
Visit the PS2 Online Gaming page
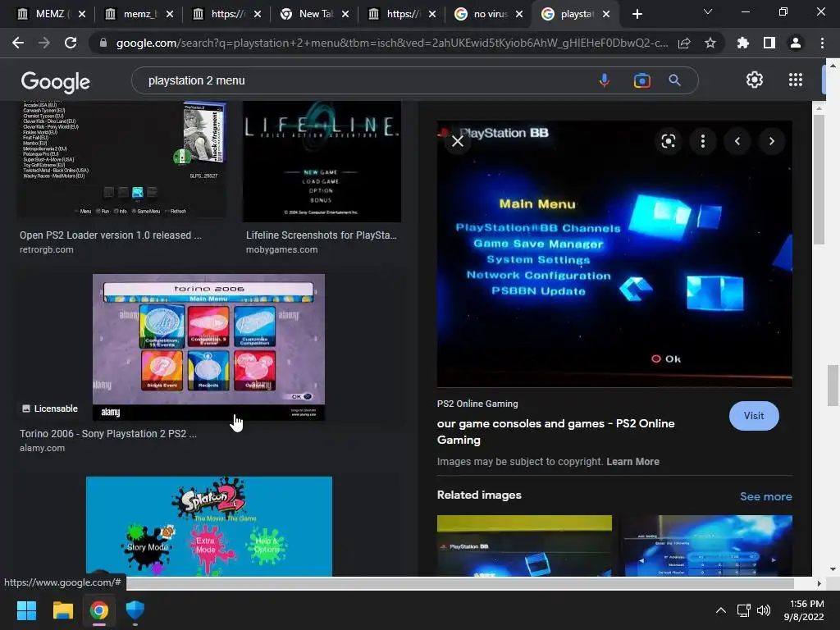click(754, 416)
